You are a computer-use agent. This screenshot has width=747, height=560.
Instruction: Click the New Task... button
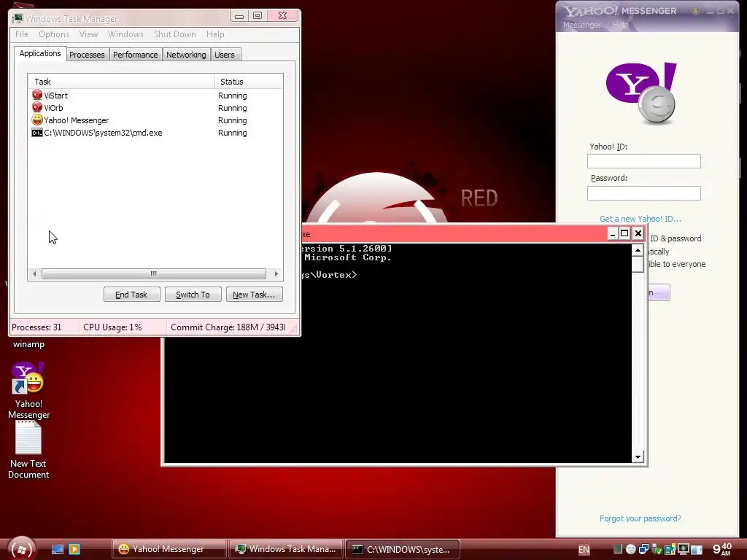point(254,295)
